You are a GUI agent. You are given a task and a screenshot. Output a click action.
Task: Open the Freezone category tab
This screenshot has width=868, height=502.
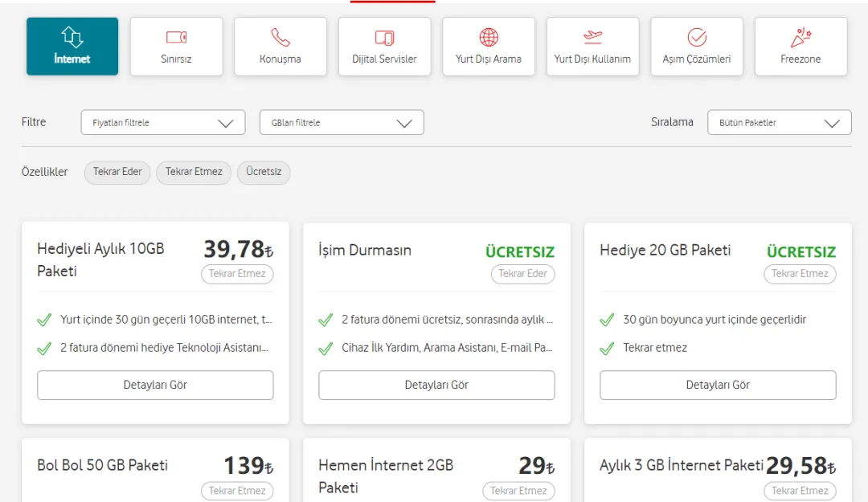coord(800,47)
